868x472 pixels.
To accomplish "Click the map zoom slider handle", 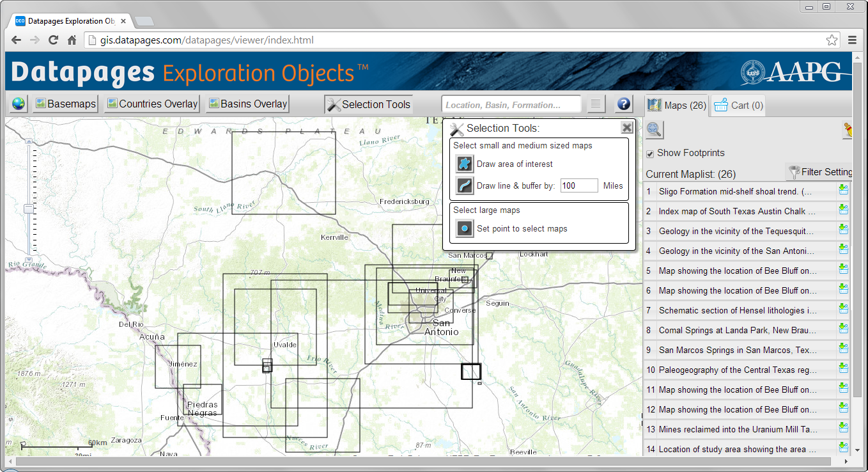I will (29, 208).
